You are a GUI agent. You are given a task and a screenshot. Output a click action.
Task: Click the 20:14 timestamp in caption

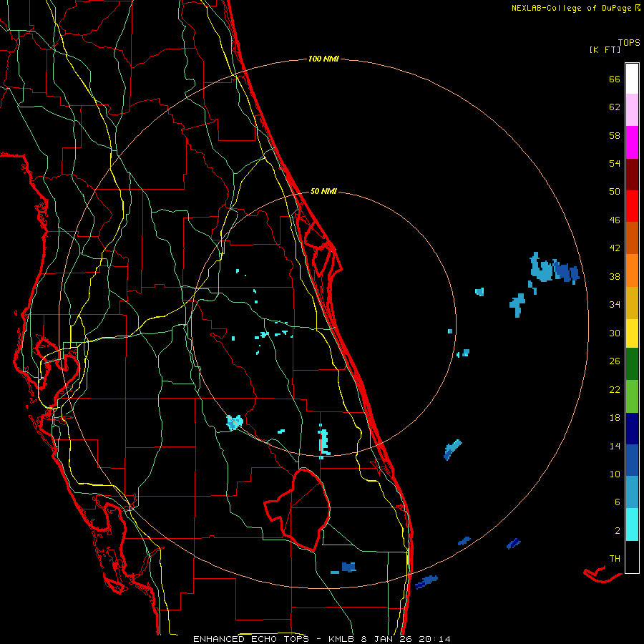tap(434, 639)
